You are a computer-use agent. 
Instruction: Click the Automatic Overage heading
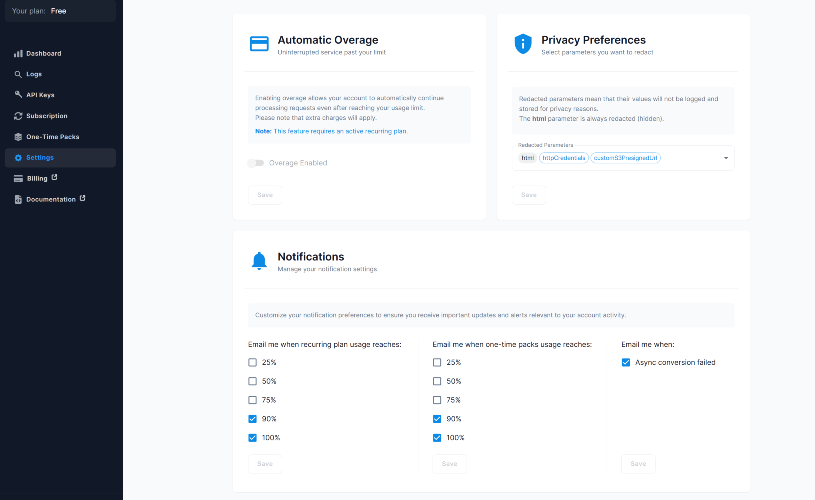[x=328, y=40]
